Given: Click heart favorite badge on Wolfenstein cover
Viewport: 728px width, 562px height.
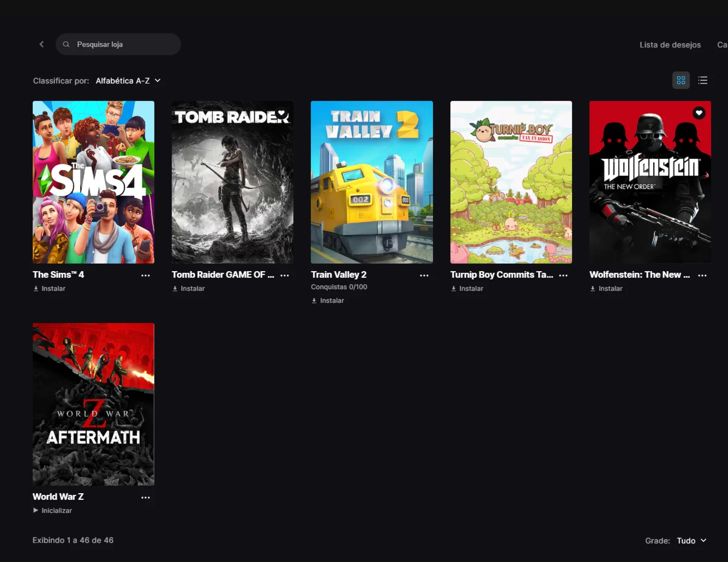Looking at the screenshot, I should point(699,113).
